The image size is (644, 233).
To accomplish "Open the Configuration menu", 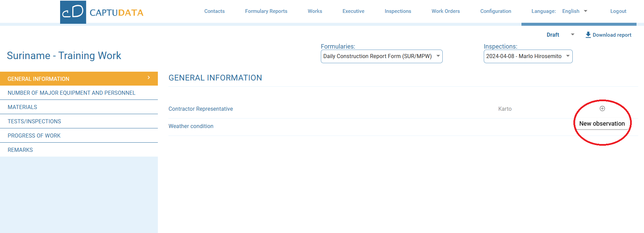I will [x=495, y=11].
